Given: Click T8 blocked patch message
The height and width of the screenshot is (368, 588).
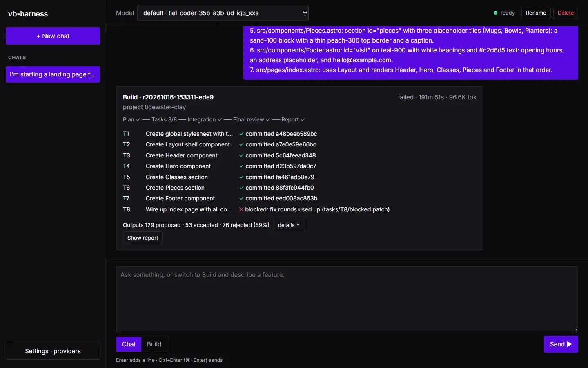Looking at the screenshot, I should (x=317, y=209).
